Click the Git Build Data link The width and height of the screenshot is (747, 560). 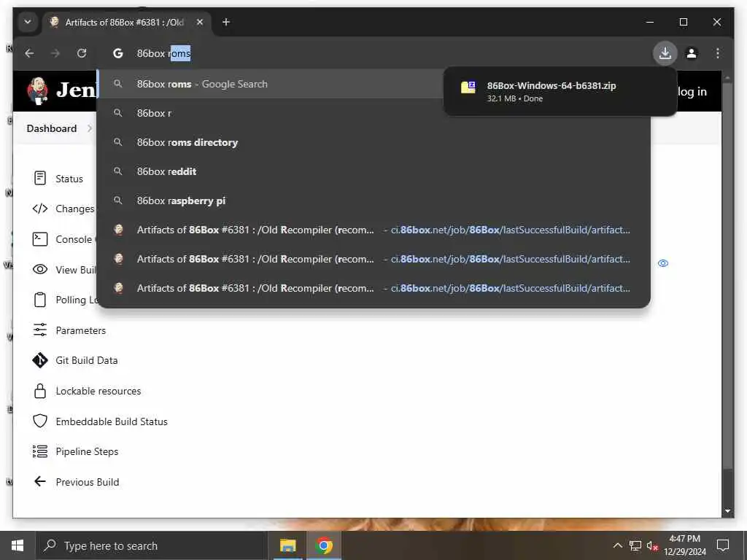pyautogui.click(x=87, y=360)
